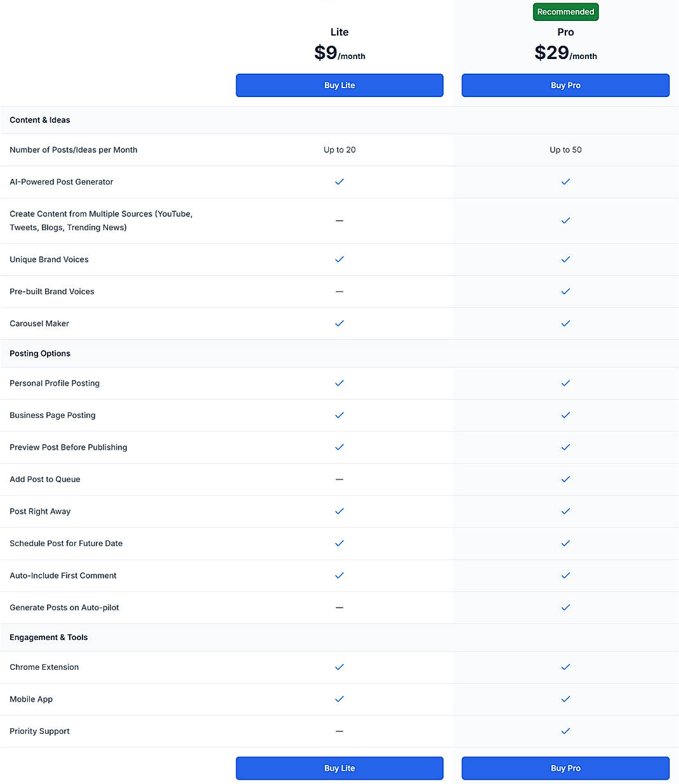Click the Lite checkmark for AI-Powered Post Generator
Screen dimensions: 679x784
pos(339,182)
